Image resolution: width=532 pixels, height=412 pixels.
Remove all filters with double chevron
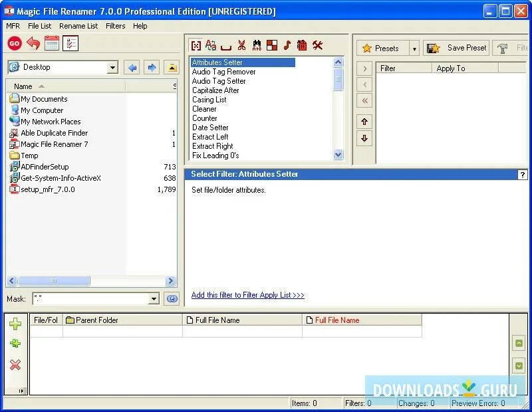pyautogui.click(x=364, y=100)
